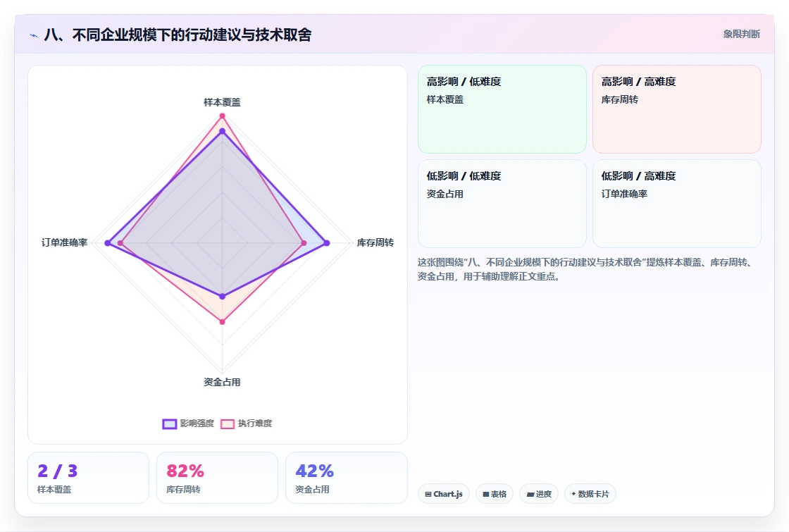Click the 库存周转 radar axis label
This screenshot has width=789, height=532.
(375, 242)
